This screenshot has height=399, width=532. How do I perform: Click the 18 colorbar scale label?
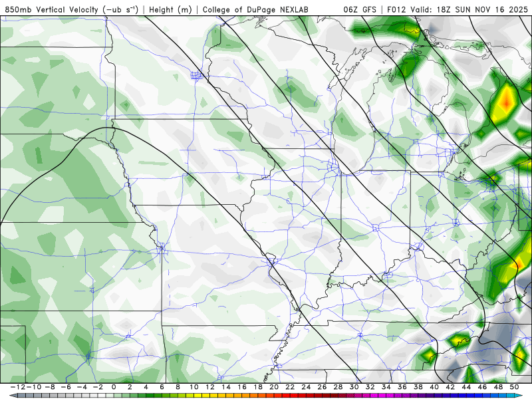click(x=258, y=387)
